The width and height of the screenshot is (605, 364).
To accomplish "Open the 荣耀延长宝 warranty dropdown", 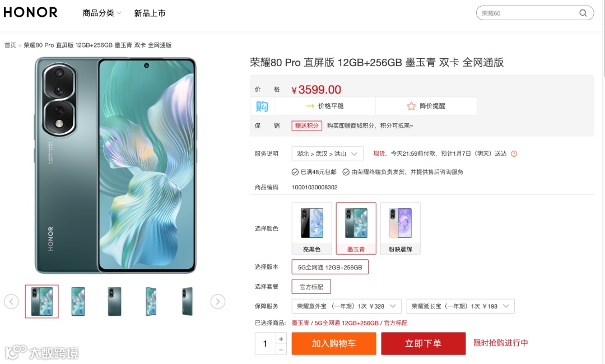I will pos(460,306).
